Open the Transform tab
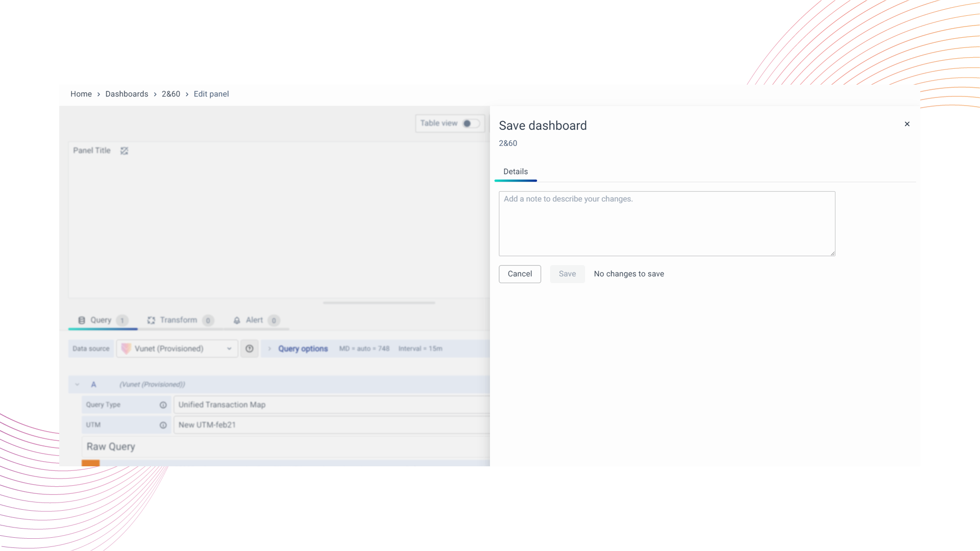 click(179, 320)
